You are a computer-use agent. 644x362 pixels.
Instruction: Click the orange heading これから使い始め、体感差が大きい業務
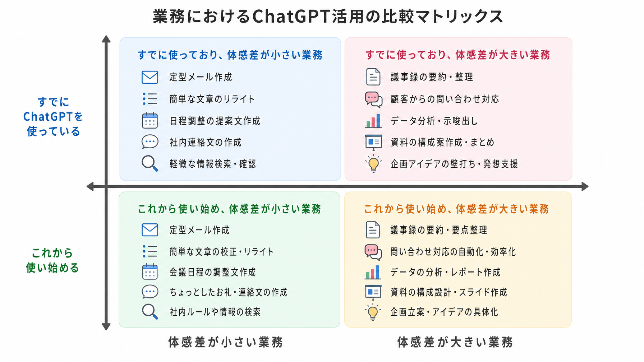point(456,209)
